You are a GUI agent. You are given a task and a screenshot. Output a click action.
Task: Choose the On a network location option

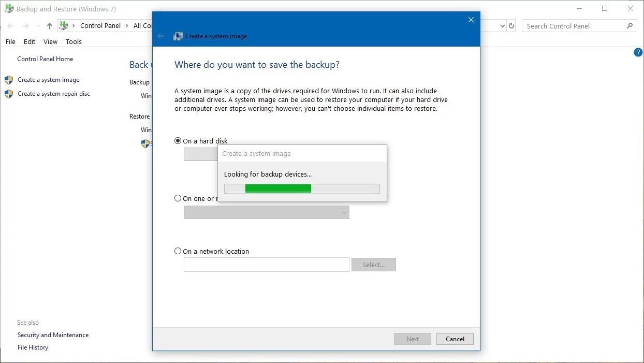pos(178,251)
